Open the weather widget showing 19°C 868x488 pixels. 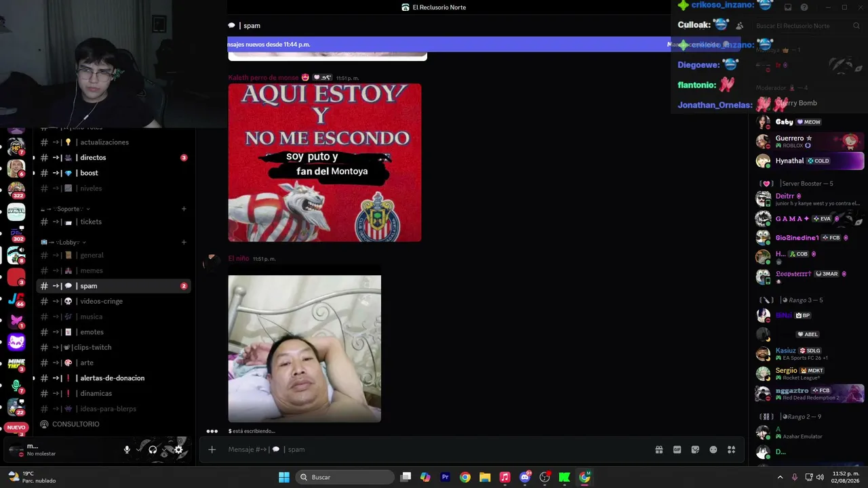(x=31, y=477)
